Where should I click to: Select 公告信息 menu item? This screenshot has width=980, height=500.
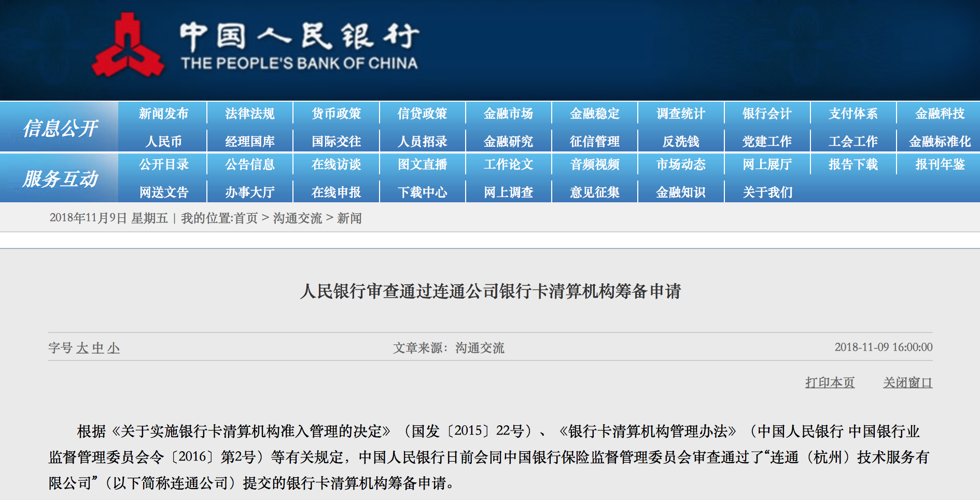[250, 164]
